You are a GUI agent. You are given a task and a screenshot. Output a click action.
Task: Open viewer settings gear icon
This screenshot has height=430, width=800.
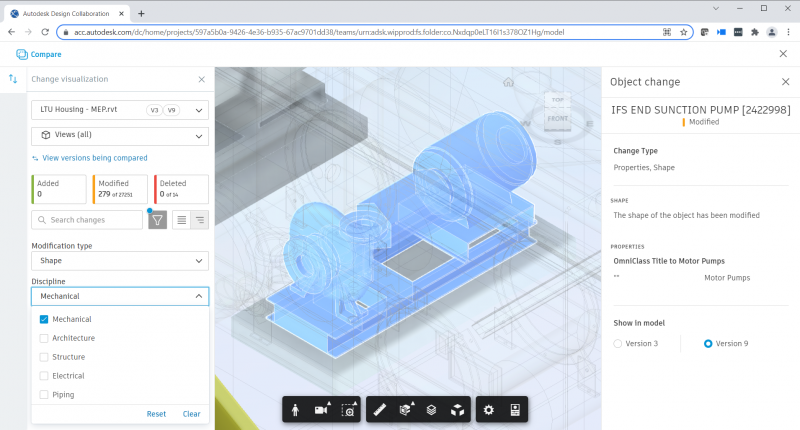(x=488, y=410)
